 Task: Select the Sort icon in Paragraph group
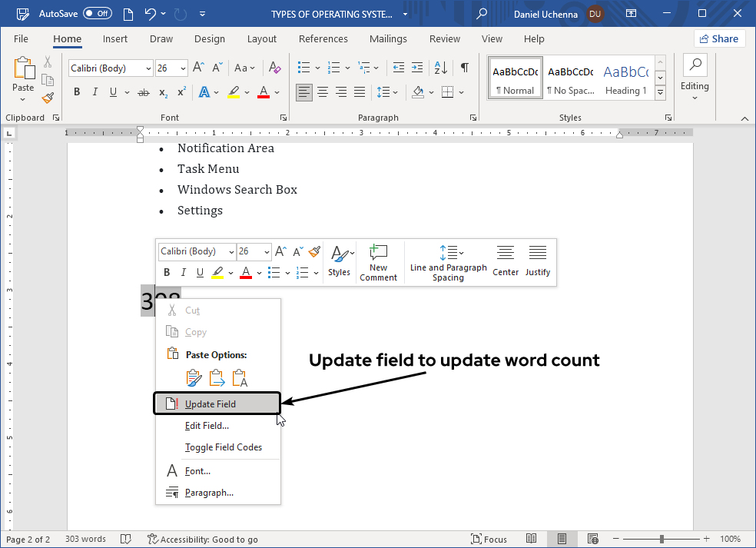(x=439, y=68)
